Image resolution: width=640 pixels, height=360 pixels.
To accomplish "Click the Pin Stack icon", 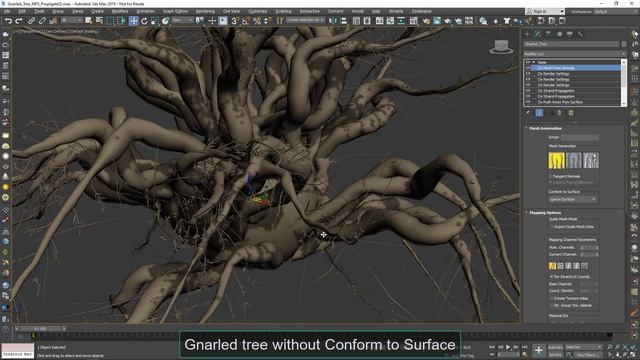I will pyautogui.click(x=528, y=113).
